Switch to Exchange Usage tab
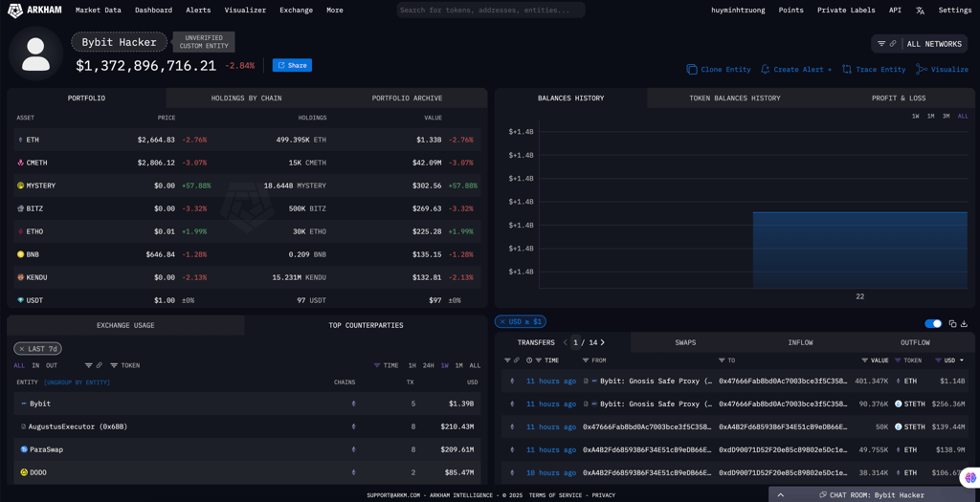 pyautogui.click(x=125, y=325)
